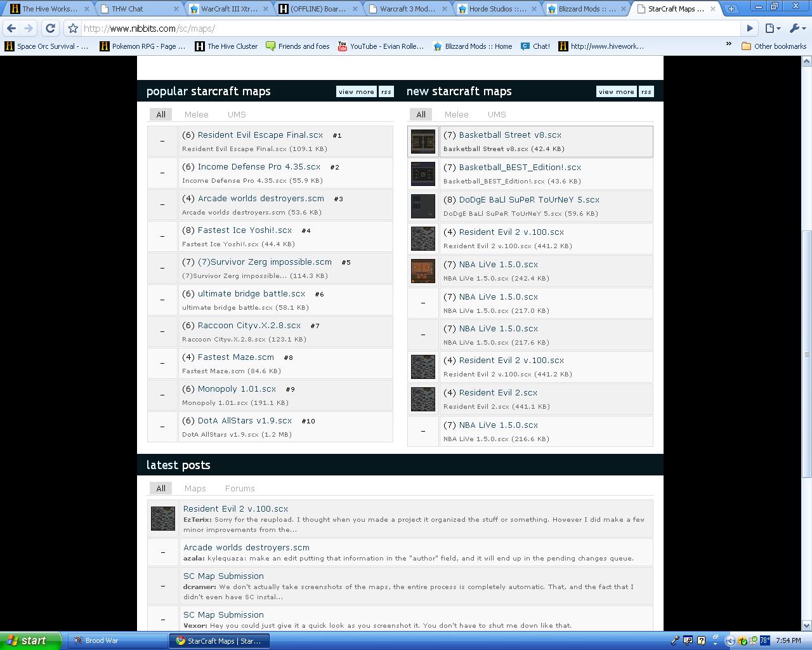Click Basketball Street v8.scx thumbnail

[x=423, y=142]
